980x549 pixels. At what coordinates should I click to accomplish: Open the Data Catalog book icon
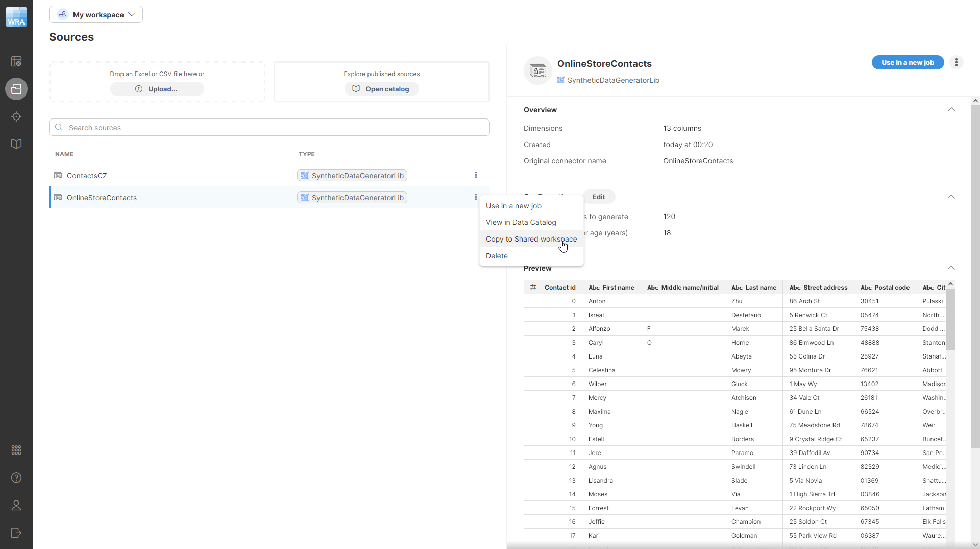pyautogui.click(x=16, y=144)
